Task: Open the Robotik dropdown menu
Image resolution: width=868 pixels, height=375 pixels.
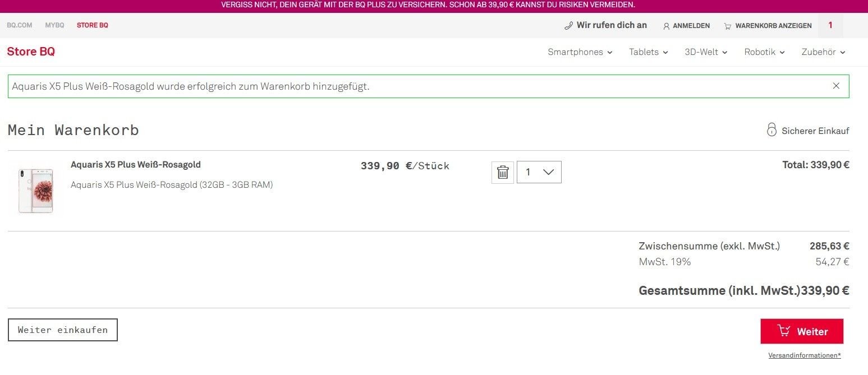Action: click(765, 52)
